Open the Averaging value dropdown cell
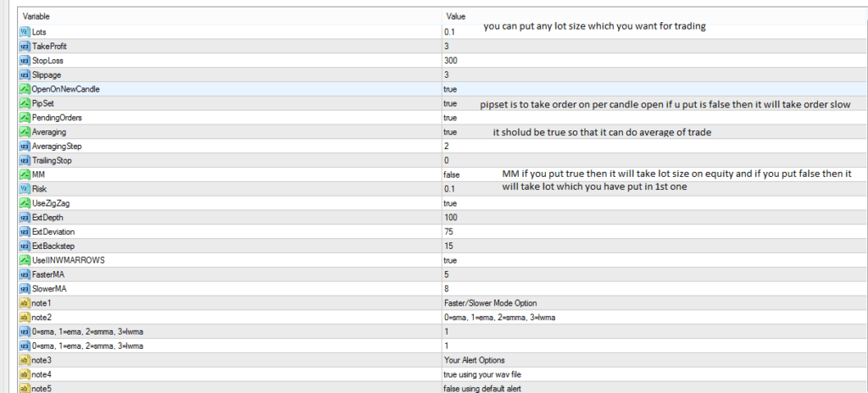 [x=450, y=132]
